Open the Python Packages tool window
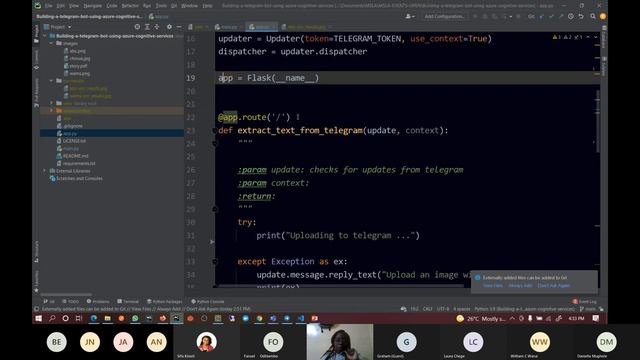The image size is (640, 360). tap(164, 301)
